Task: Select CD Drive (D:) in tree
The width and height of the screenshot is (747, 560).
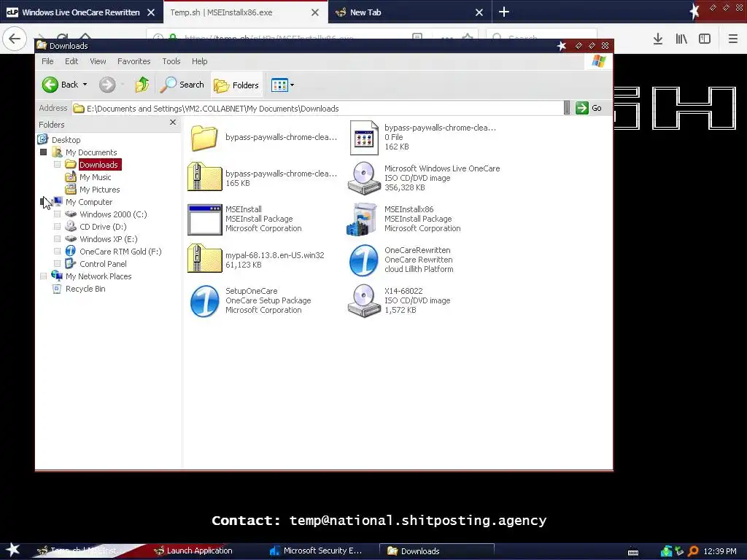Action: click(x=103, y=227)
